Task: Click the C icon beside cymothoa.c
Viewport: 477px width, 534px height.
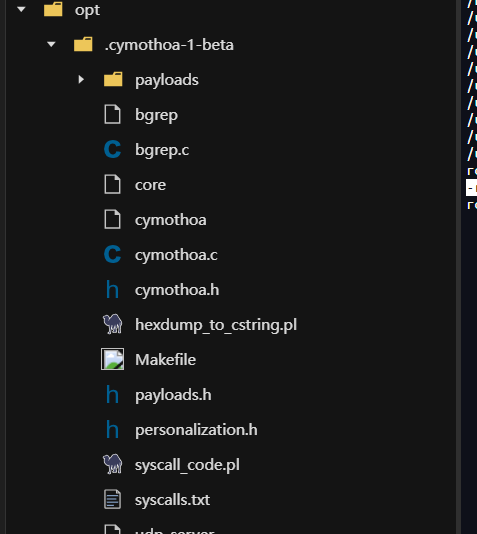Action: [x=112, y=254]
